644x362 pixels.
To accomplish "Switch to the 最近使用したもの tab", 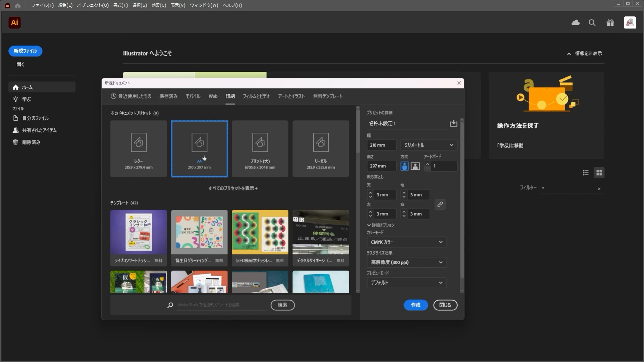I will [131, 96].
